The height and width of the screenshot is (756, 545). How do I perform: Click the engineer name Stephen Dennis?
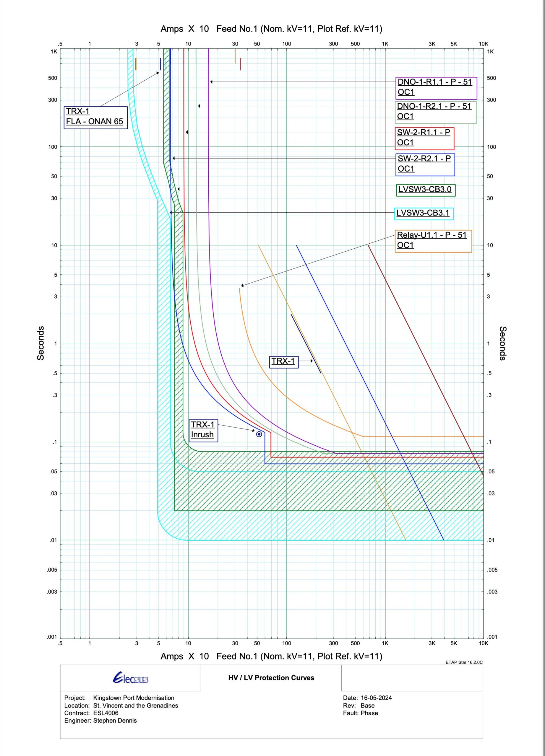click(115, 721)
